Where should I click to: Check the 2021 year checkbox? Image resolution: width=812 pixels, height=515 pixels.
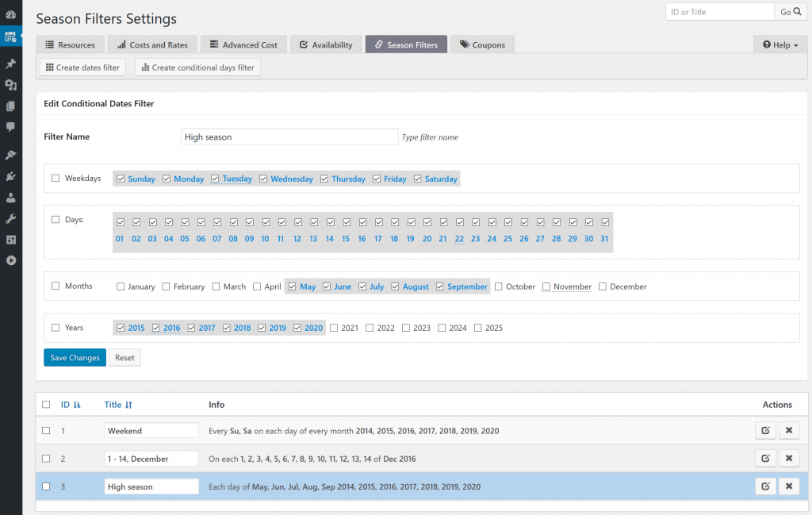pyautogui.click(x=335, y=327)
